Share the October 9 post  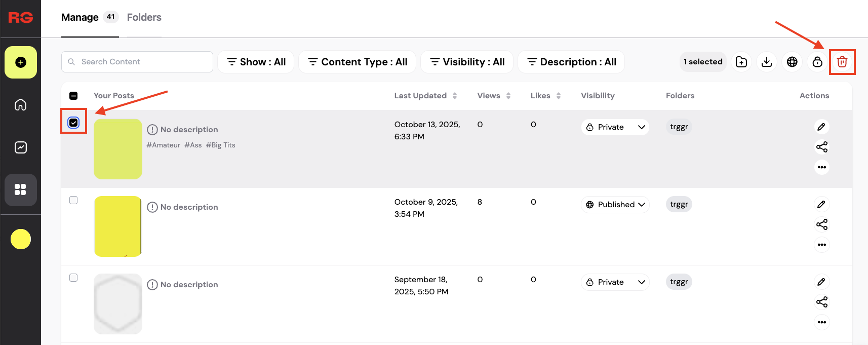tap(821, 224)
